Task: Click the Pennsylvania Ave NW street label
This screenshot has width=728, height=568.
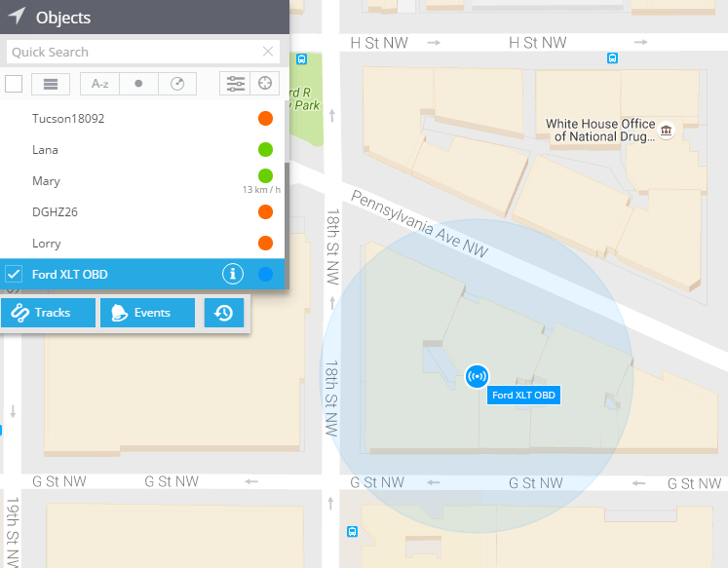Action: (419, 224)
